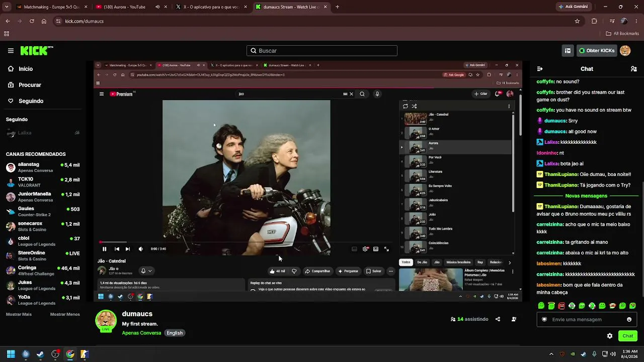Open the Chrome tab search dropdown

pyautogui.click(x=7, y=7)
